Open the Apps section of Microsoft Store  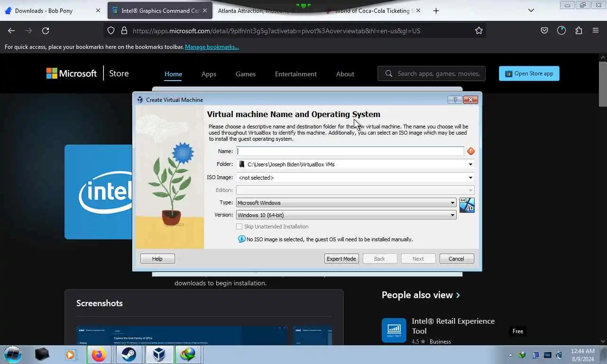209,74
